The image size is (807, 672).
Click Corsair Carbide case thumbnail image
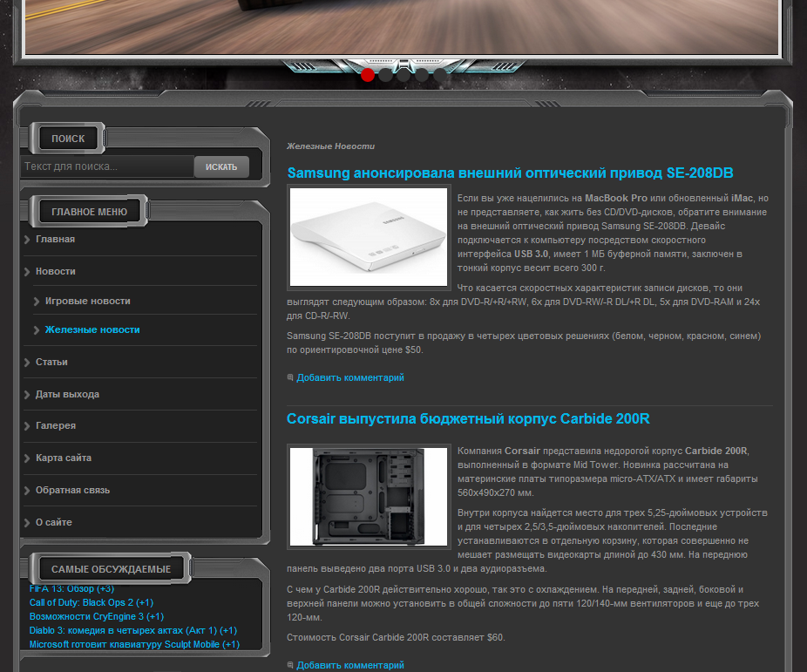(369, 497)
